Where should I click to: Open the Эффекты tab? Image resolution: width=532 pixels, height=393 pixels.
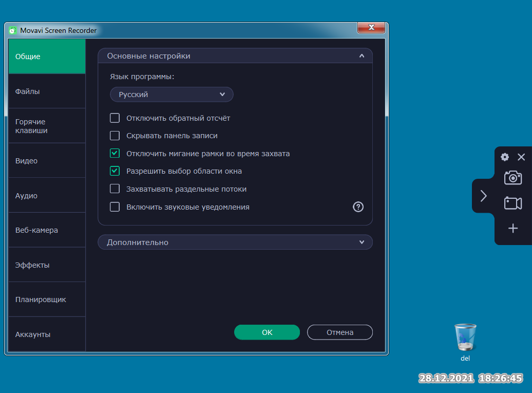[x=47, y=265]
